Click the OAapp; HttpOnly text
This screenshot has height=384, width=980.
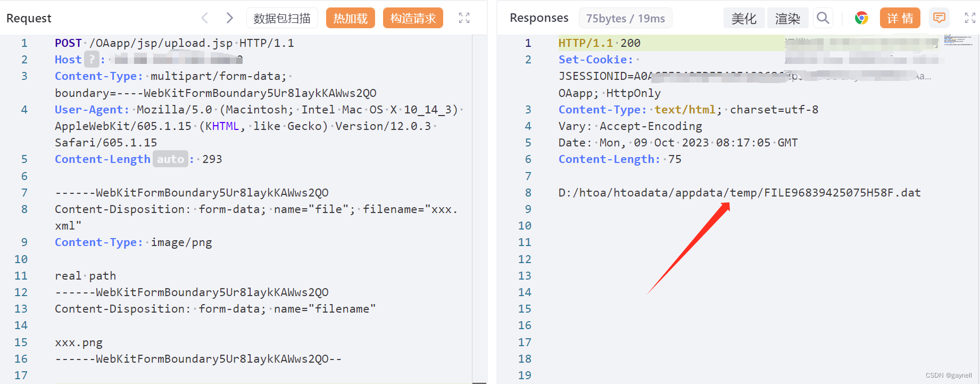click(610, 93)
